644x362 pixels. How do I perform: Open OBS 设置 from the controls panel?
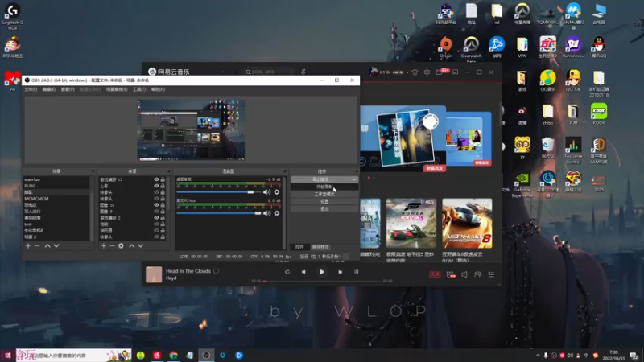[324, 202]
